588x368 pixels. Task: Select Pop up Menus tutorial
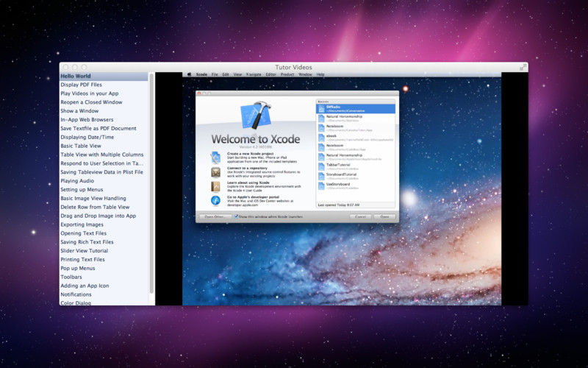click(104, 268)
